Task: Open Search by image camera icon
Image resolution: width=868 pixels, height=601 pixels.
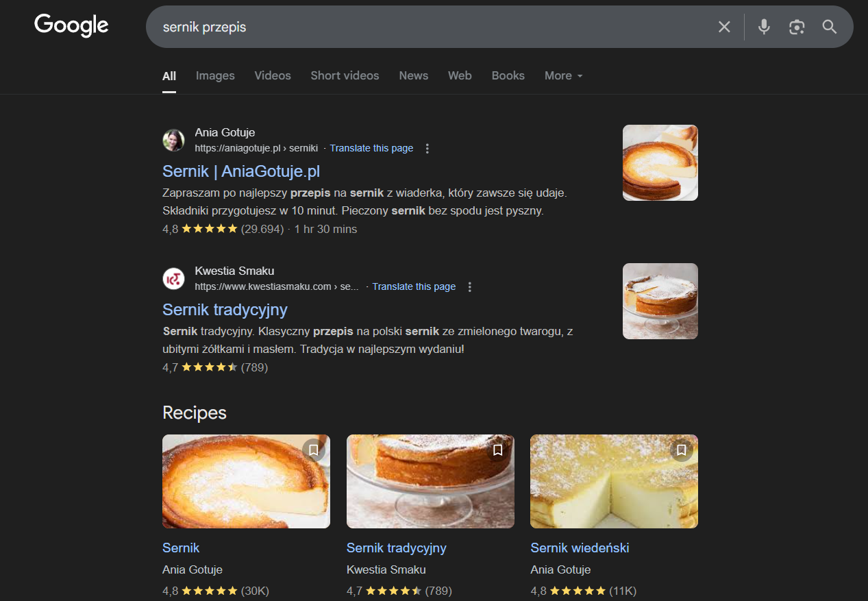Action: pos(796,27)
